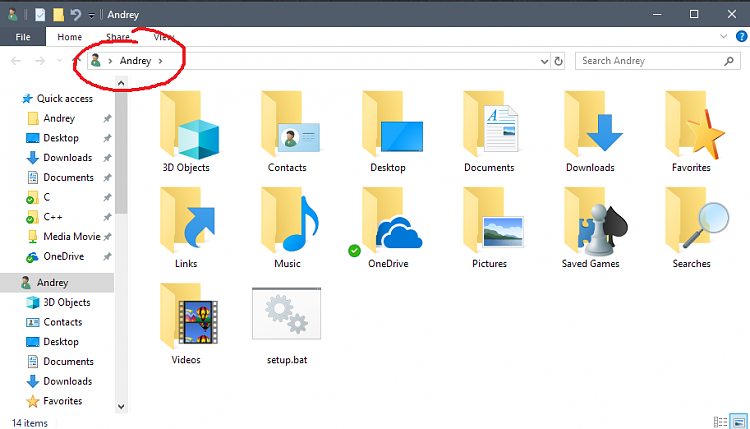Screen dimensions: 750x429
Task: Click the Undo quick access toolbar icon
Action: 76,15
